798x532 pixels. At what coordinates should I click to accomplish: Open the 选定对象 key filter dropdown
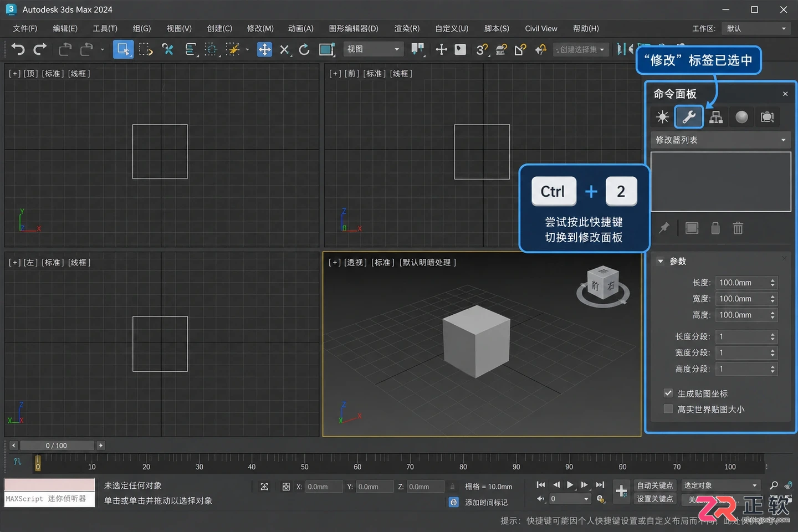(720, 485)
